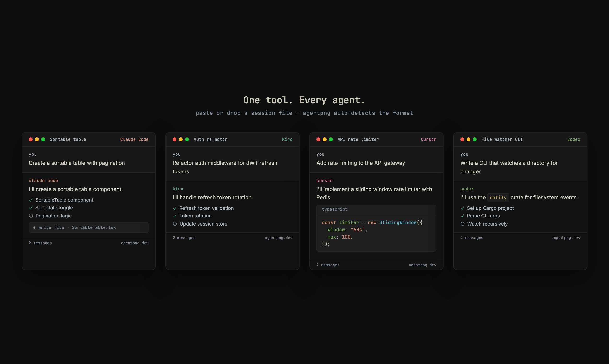
Task: Click the checkmark beside Refresh token validation
Action: point(175,208)
